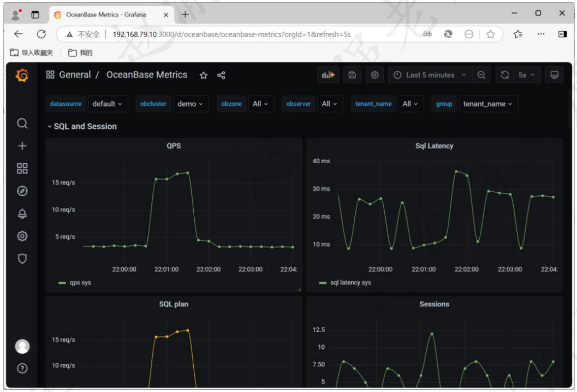This screenshot has height=392, width=577.
Task: Share dashboard using the share icon
Action: (x=221, y=75)
